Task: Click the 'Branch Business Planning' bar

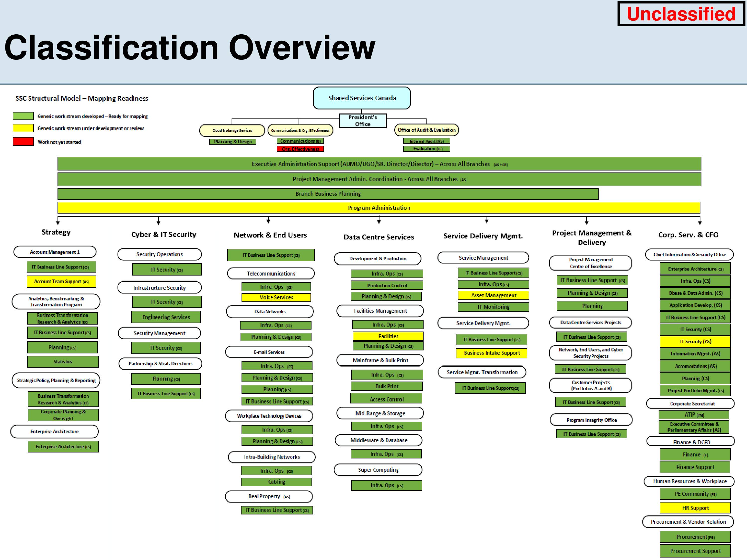Action: [x=328, y=194]
